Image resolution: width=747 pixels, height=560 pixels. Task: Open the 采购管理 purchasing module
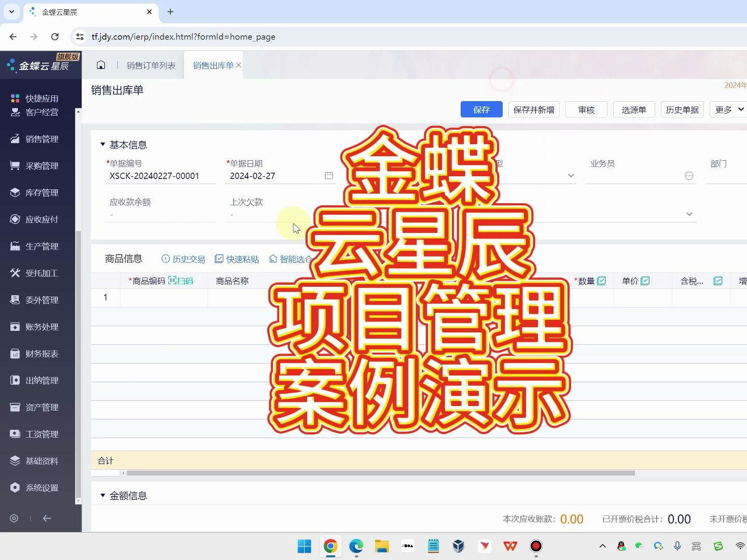coord(35,166)
